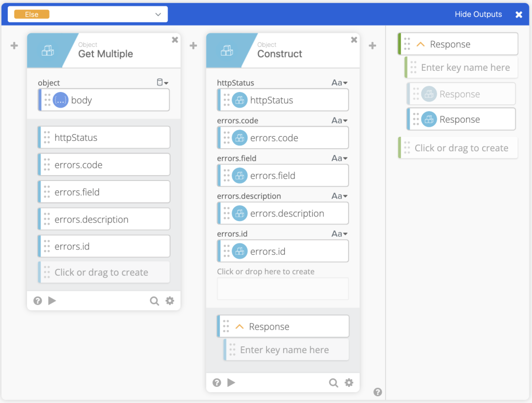The width and height of the screenshot is (532, 403).
Task: Open Aa type dropdown for errors.id
Action: 340,233
